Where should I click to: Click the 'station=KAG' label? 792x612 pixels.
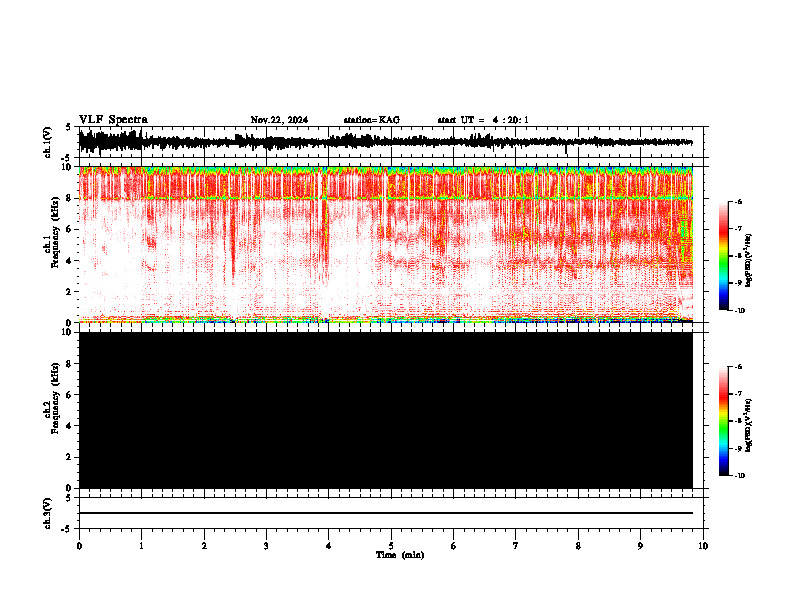point(371,120)
